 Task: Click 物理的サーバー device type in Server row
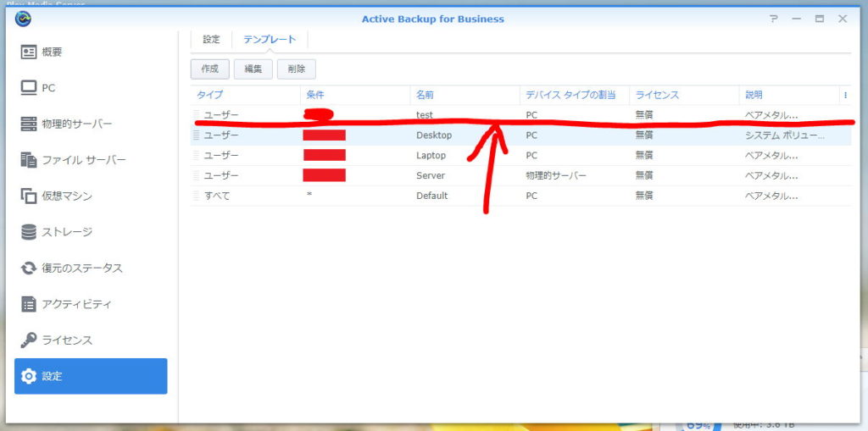[x=556, y=175]
